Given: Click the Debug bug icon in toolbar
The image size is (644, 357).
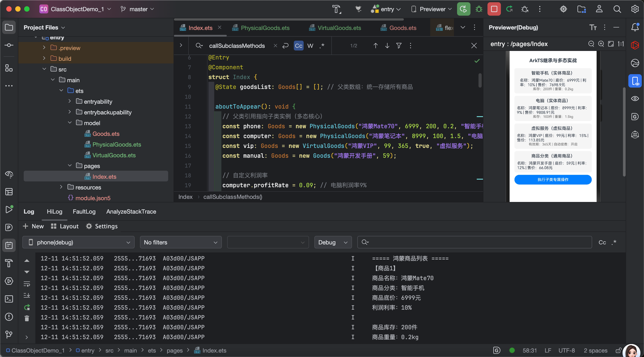Looking at the screenshot, I should [479, 9].
